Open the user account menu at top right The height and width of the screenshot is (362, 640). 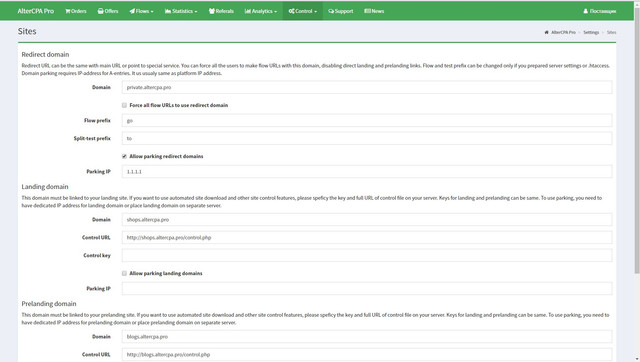(600, 11)
